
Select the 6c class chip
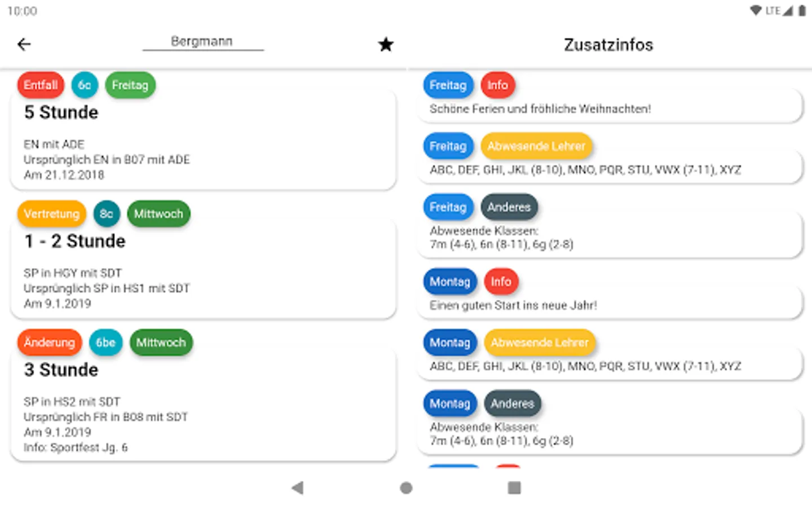[x=85, y=85]
